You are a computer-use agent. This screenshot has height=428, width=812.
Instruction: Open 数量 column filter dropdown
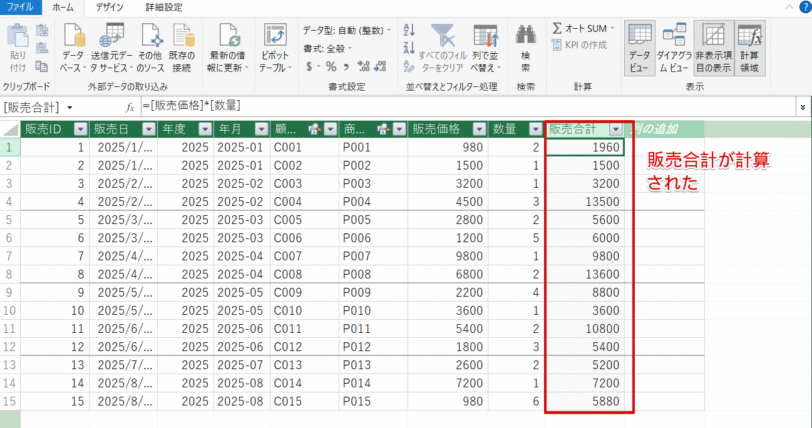[535, 129]
